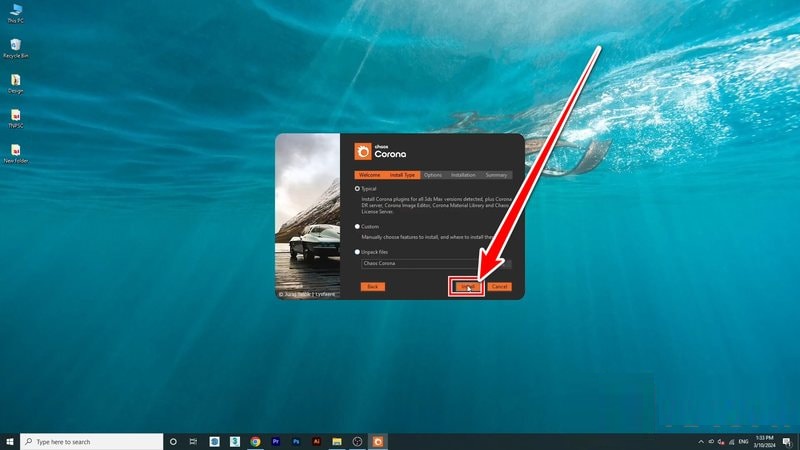Open the volume control tray icon
This screenshot has height=450, width=800.
(x=721, y=442)
